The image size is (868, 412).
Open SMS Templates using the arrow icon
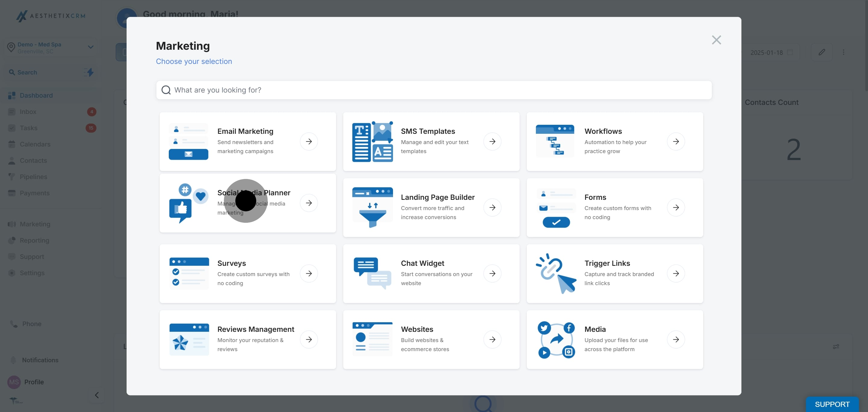tap(493, 141)
